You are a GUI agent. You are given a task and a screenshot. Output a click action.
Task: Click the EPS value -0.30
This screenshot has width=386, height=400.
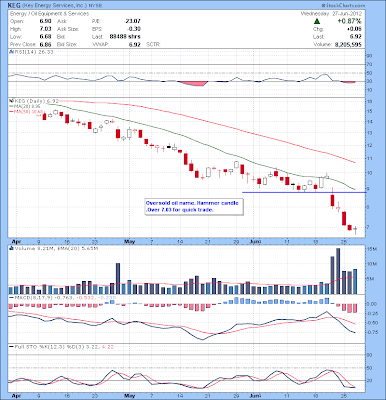point(134,29)
